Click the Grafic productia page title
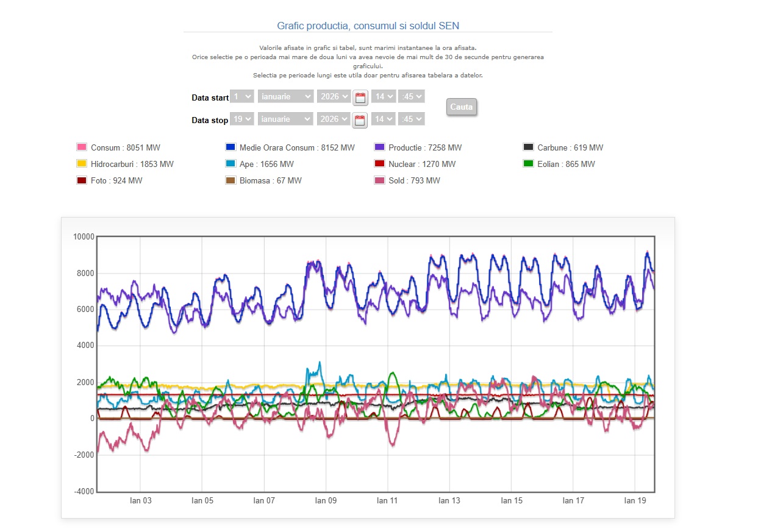 coord(368,26)
